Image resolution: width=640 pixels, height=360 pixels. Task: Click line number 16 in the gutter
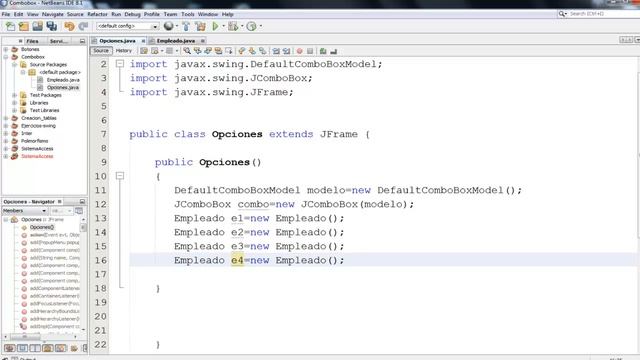[100, 260]
